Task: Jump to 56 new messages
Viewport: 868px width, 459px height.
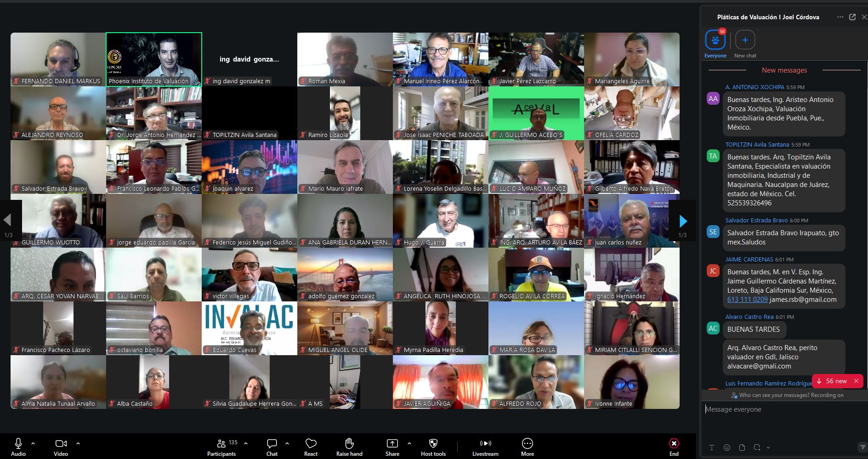Action: pyautogui.click(x=838, y=381)
